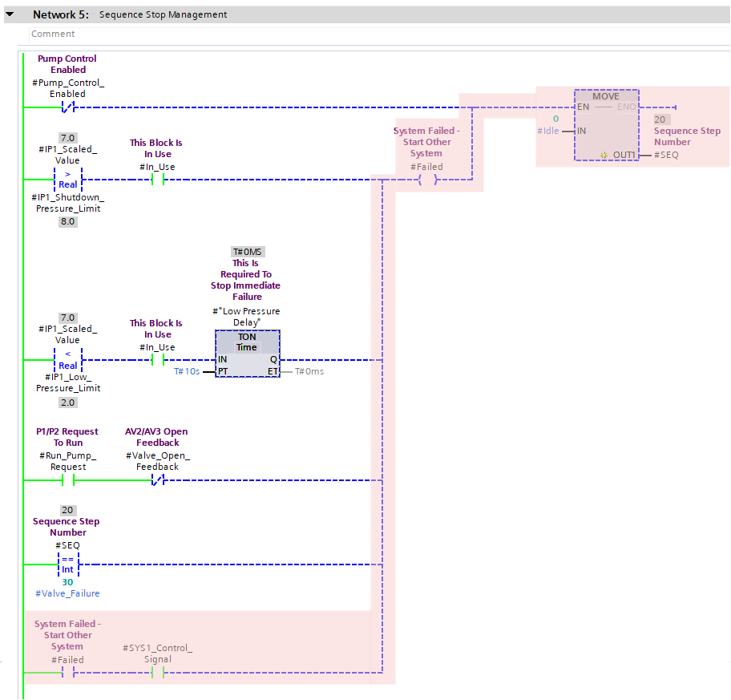Screen dimensions: 731x700
Task: Select the #Failed contact on the bottom rung
Action: click(x=68, y=673)
